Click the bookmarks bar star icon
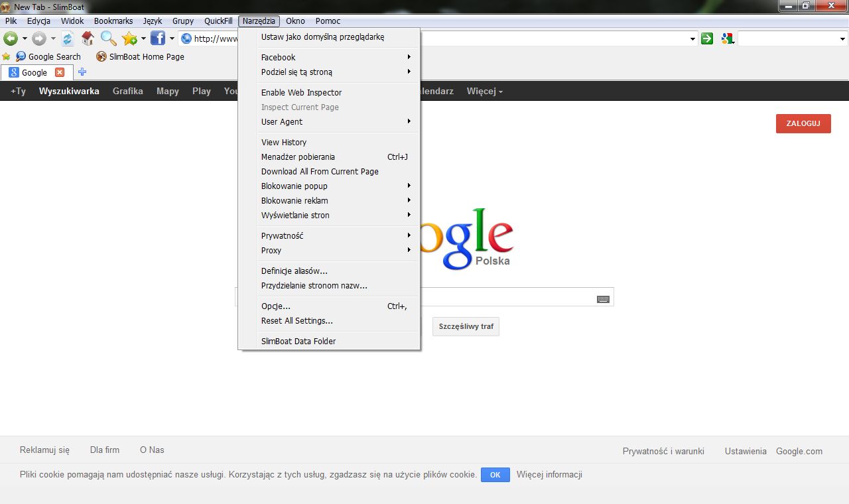Viewport: 849px width, 504px height. [x=7, y=56]
